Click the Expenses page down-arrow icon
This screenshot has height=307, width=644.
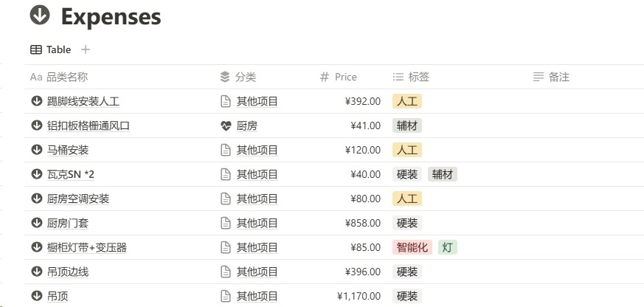click(41, 15)
